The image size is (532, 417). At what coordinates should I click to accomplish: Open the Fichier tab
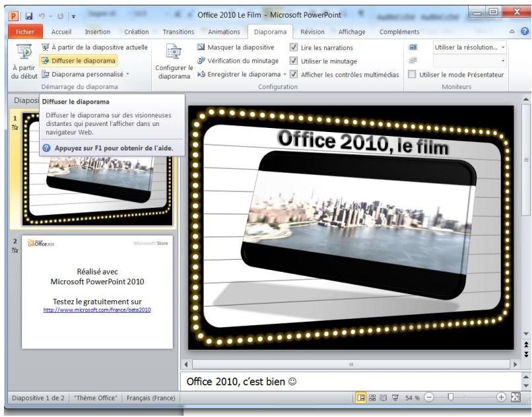click(x=25, y=32)
